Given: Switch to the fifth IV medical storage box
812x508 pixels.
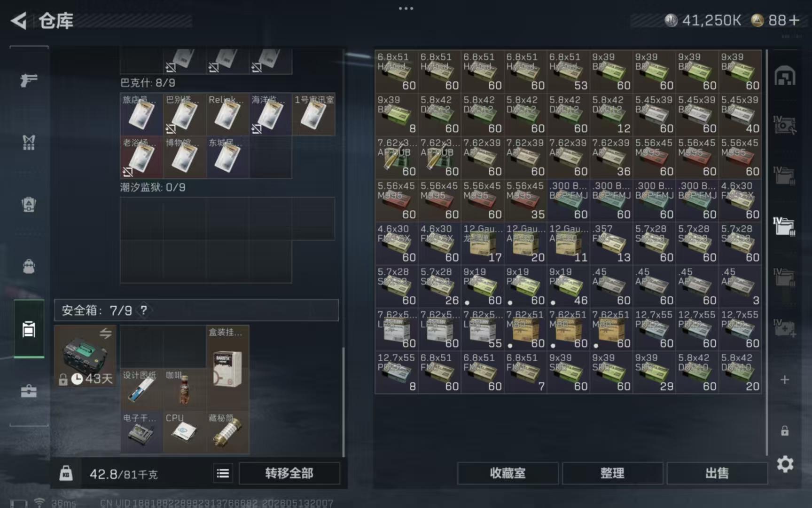Looking at the screenshot, I should click(785, 328).
